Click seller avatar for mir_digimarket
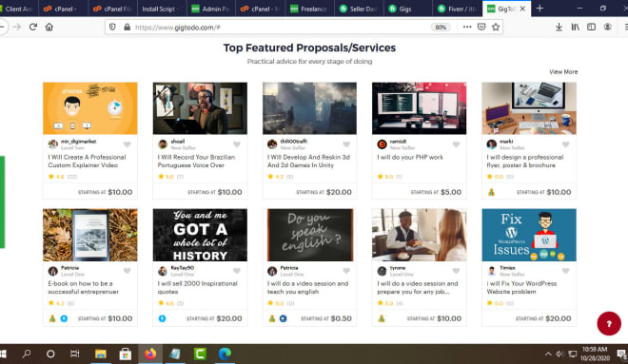The width and height of the screenshot is (628, 364). pos(53,144)
